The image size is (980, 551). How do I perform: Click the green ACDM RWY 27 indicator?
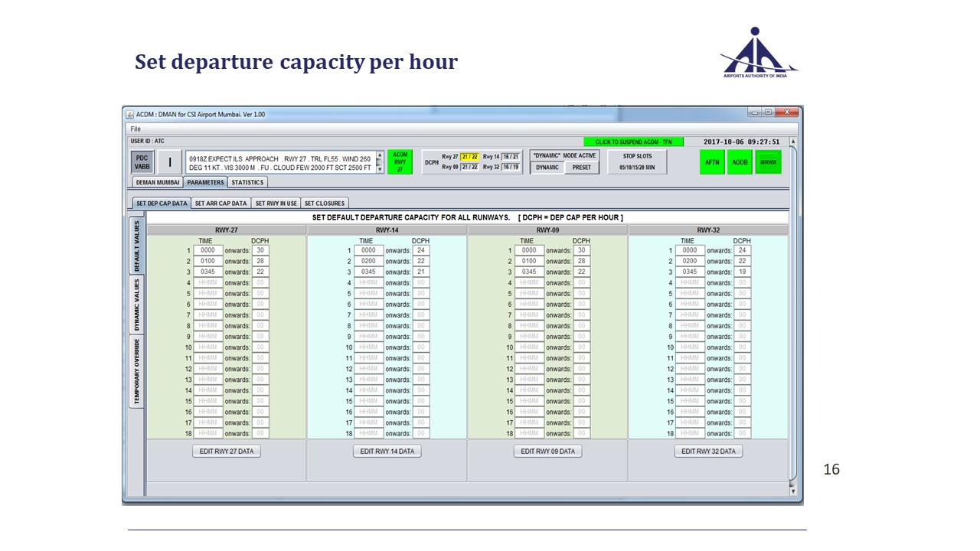400,161
